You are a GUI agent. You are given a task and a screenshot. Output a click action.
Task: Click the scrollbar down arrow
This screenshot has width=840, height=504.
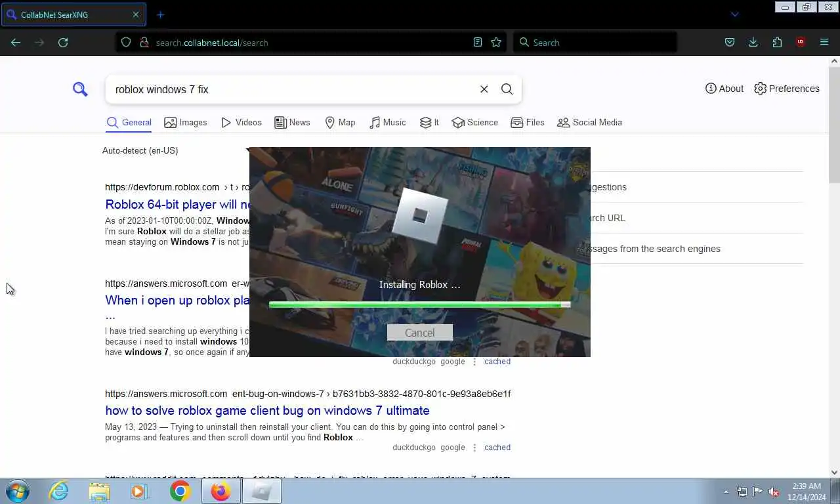tap(834, 472)
